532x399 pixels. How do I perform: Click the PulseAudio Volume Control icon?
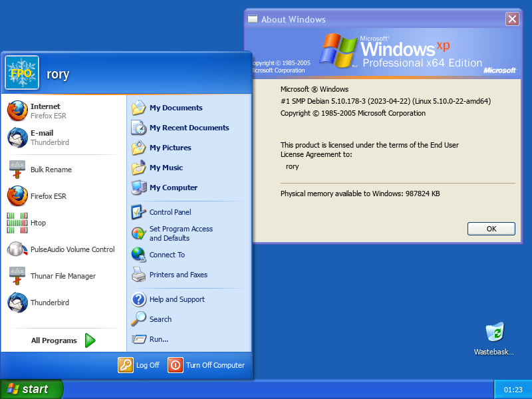(x=17, y=249)
